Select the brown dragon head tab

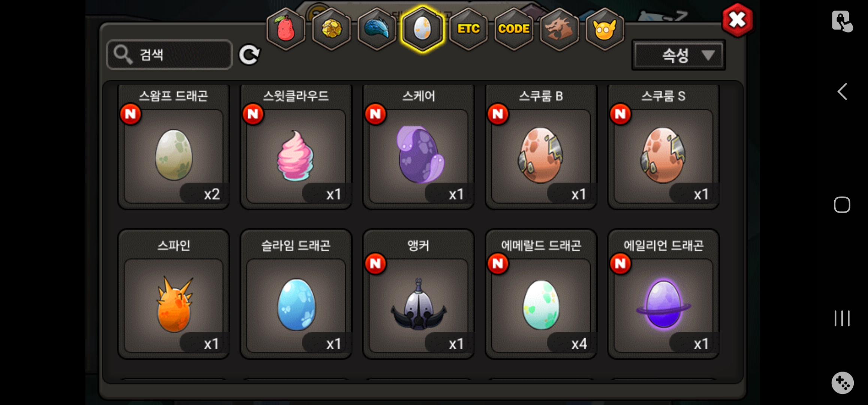pos(559,29)
